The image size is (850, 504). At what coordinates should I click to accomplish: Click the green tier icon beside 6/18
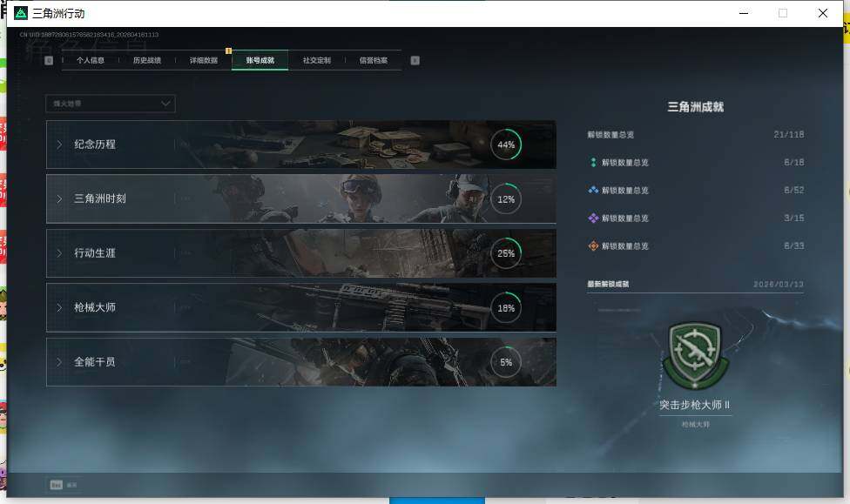tap(593, 162)
